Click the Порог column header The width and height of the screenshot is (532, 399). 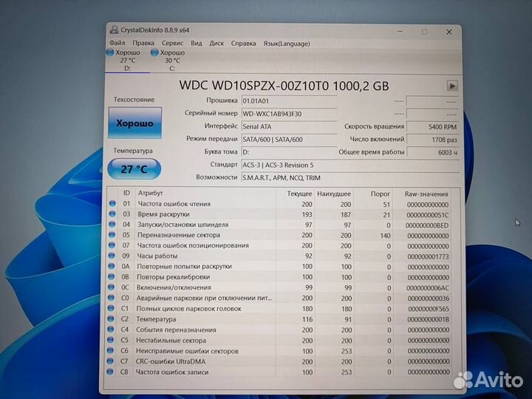click(x=381, y=194)
